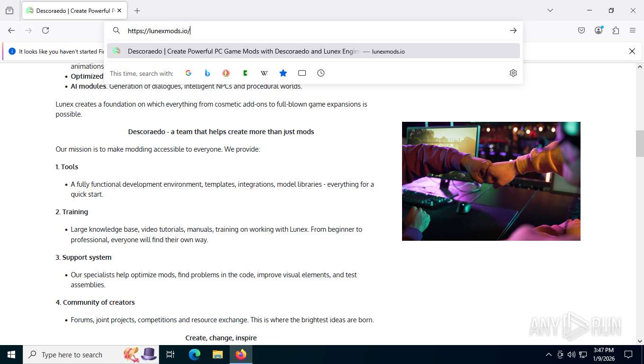
Task: Go back to previous page
Action: coord(11,30)
